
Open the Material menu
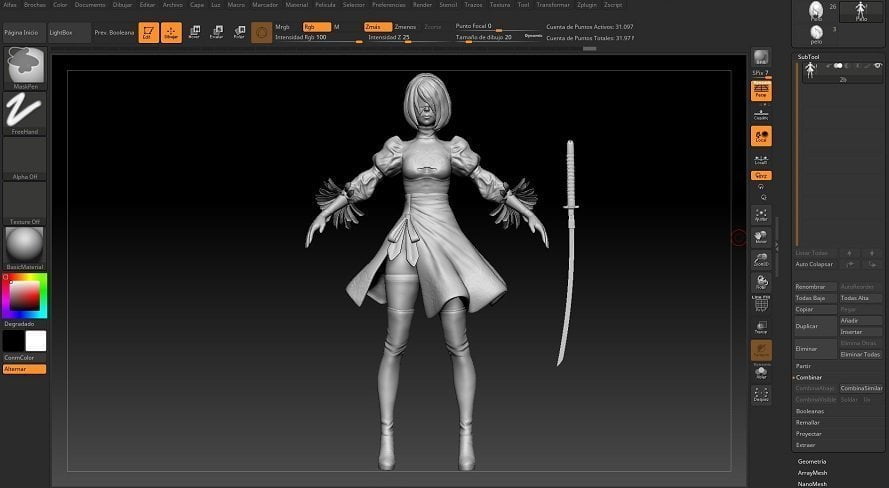(x=297, y=5)
